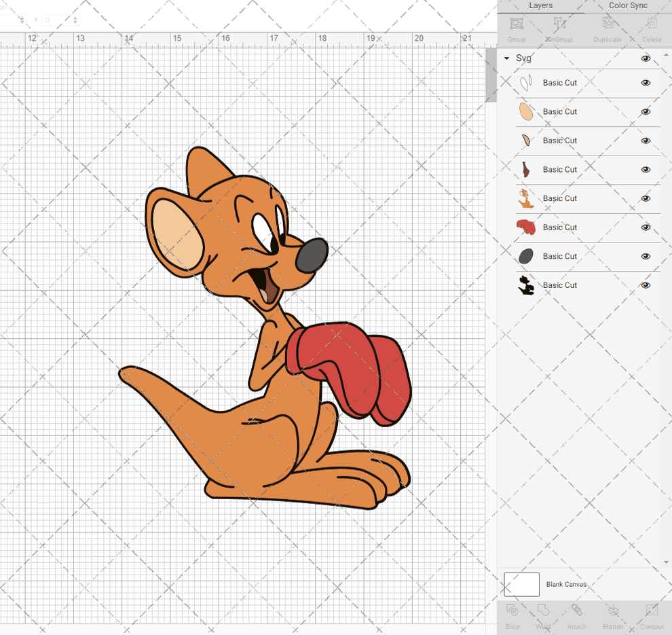Switch to the Color Sync tab

pyautogui.click(x=627, y=5)
